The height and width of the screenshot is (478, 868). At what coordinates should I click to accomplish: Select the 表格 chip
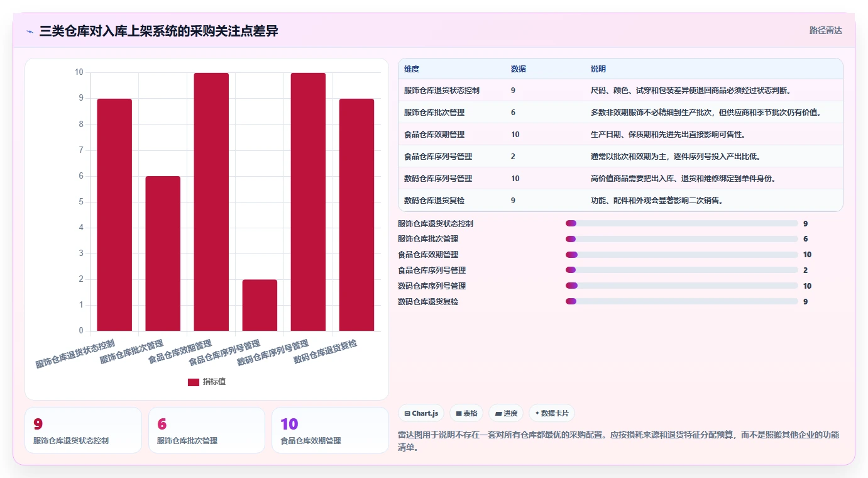click(466, 413)
